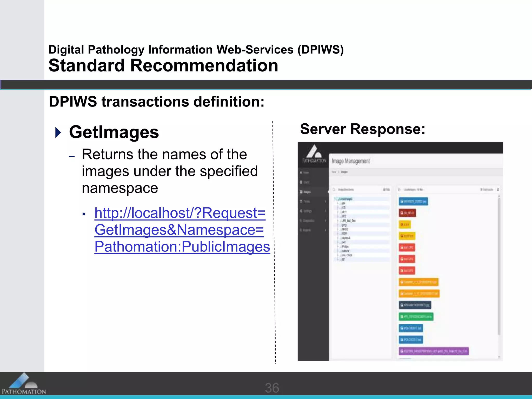Click the folder icon beside Image Directories

(334, 190)
